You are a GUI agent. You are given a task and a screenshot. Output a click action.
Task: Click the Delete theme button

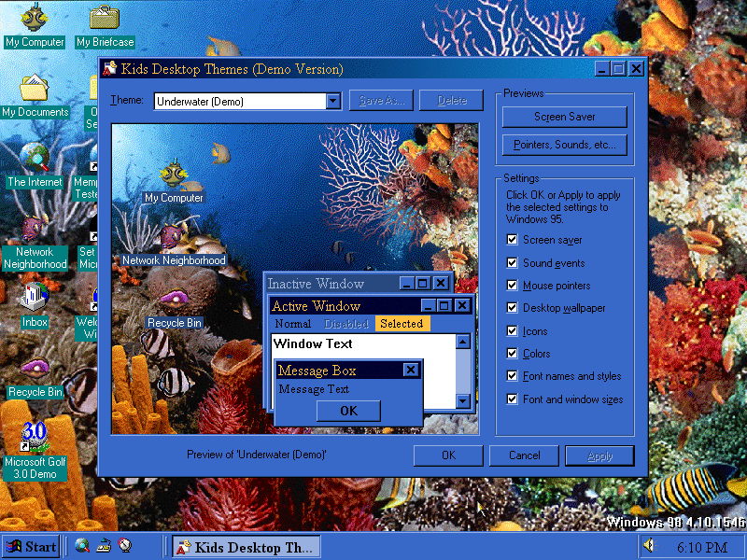[x=451, y=101]
